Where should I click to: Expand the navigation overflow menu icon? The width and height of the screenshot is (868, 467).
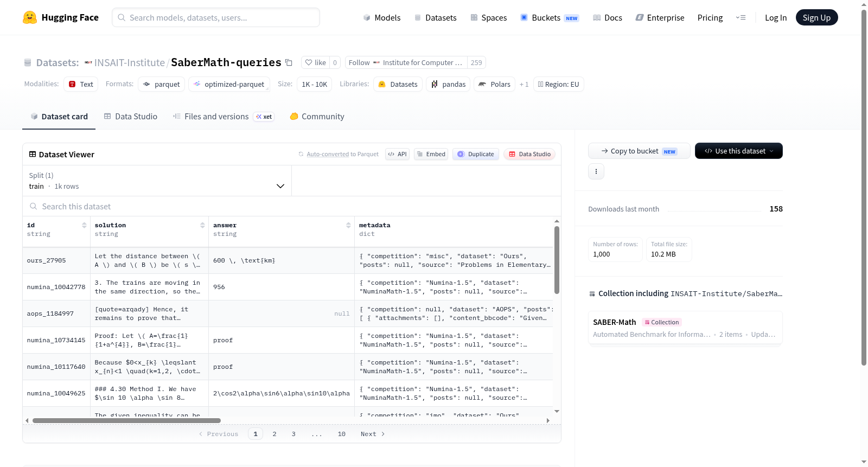coord(741,17)
